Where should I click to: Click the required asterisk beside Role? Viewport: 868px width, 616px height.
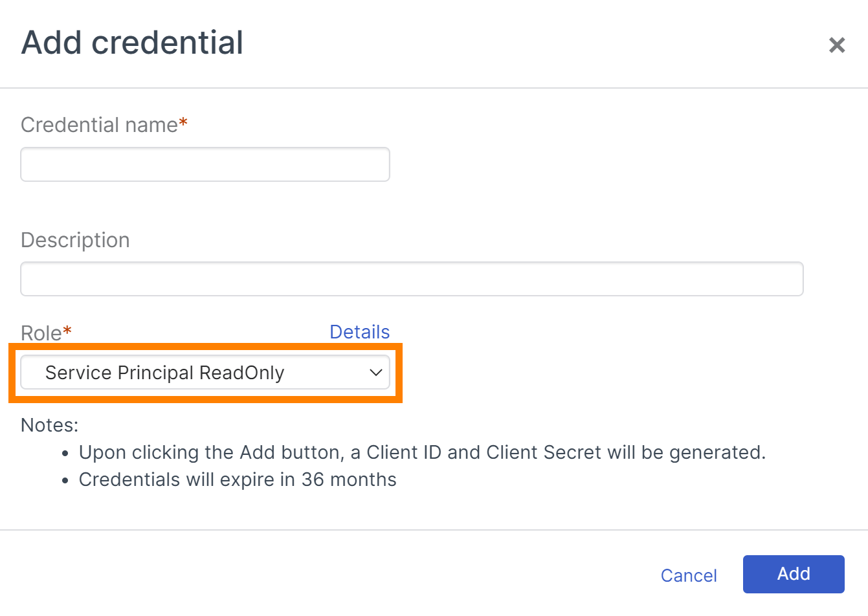tap(67, 331)
